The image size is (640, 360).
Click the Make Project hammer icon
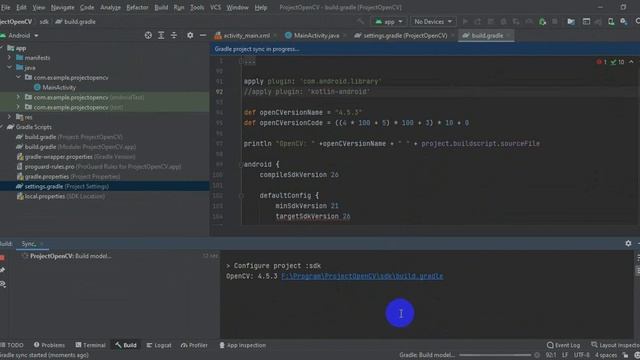pos(360,21)
